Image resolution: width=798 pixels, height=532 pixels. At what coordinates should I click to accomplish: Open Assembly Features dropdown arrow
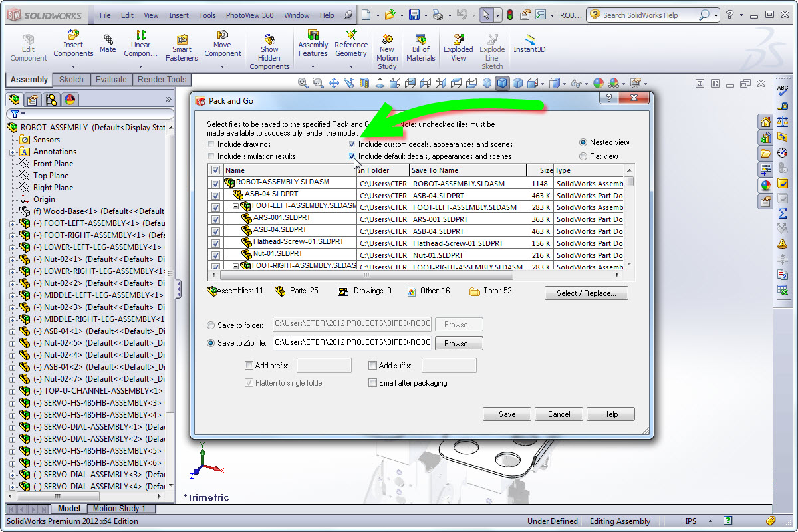pyautogui.click(x=313, y=66)
